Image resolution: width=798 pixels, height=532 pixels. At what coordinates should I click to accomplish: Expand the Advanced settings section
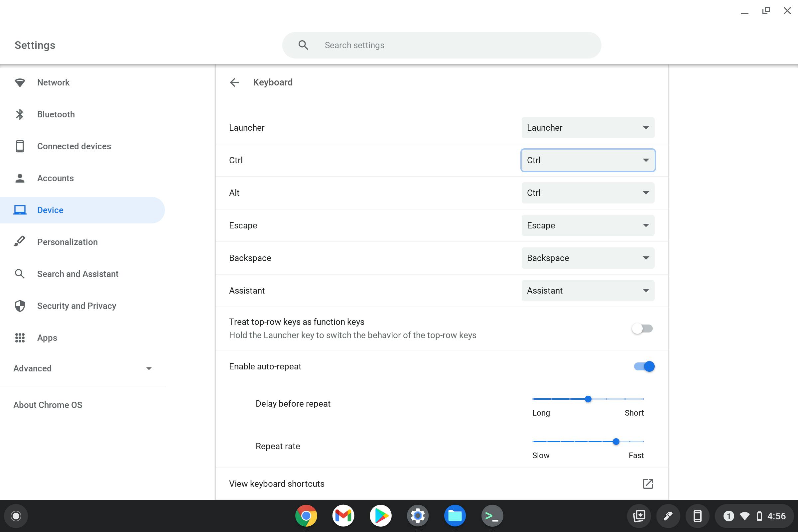coord(82,368)
